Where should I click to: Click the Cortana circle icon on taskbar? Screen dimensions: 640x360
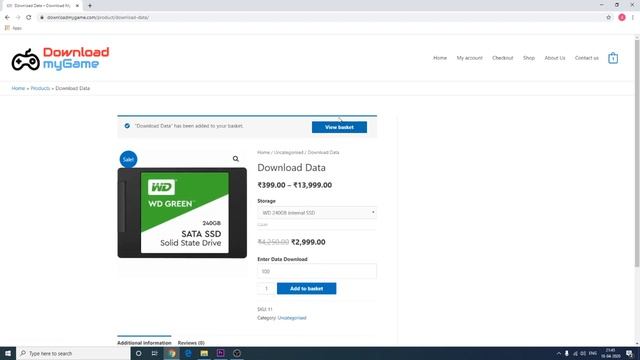pyautogui.click(x=138, y=353)
